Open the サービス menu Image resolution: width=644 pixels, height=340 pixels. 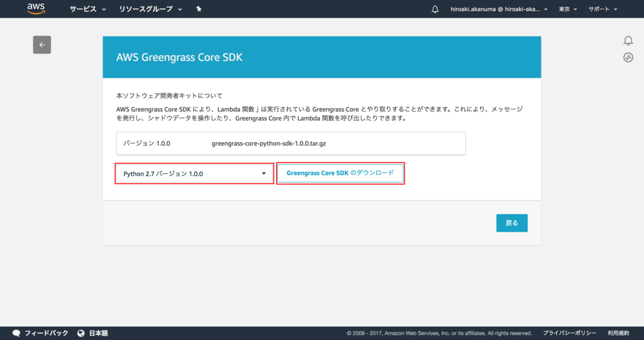(x=87, y=9)
